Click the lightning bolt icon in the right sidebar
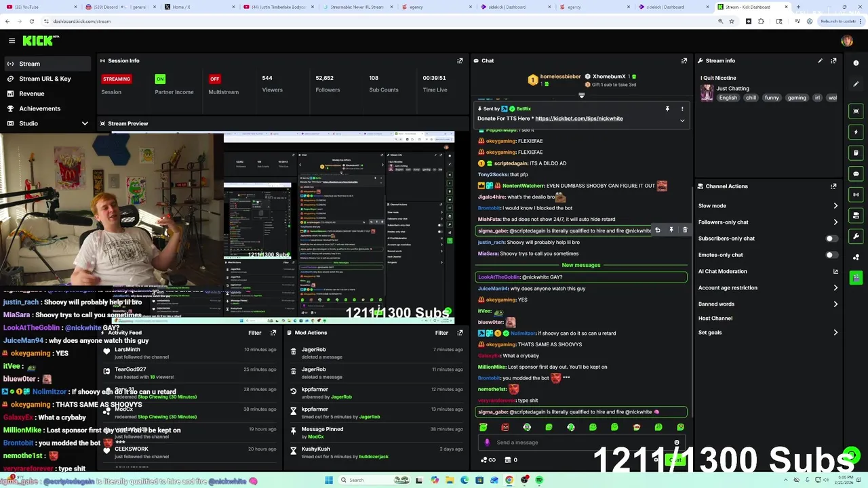The height and width of the screenshot is (488, 868). pyautogui.click(x=856, y=132)
